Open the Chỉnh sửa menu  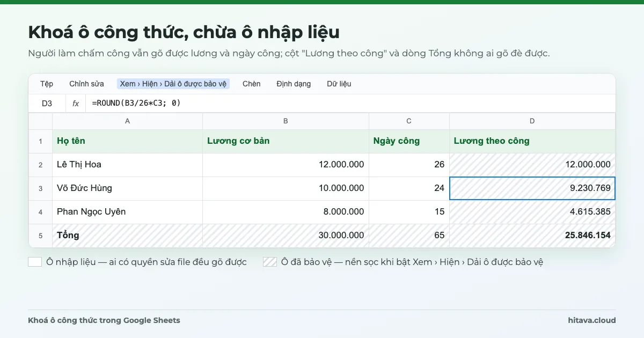point(86,84)
